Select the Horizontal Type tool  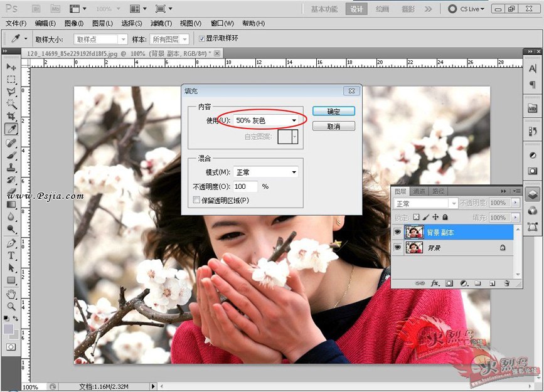11,255
